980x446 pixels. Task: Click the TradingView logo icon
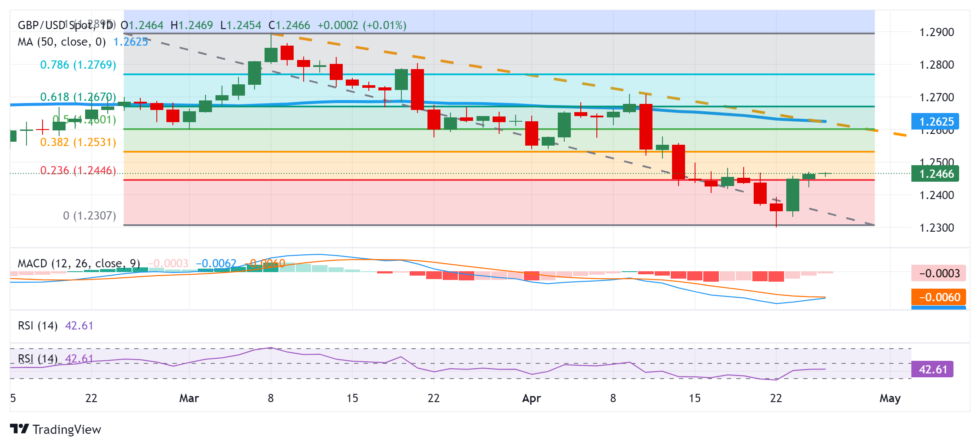[20, 429]
